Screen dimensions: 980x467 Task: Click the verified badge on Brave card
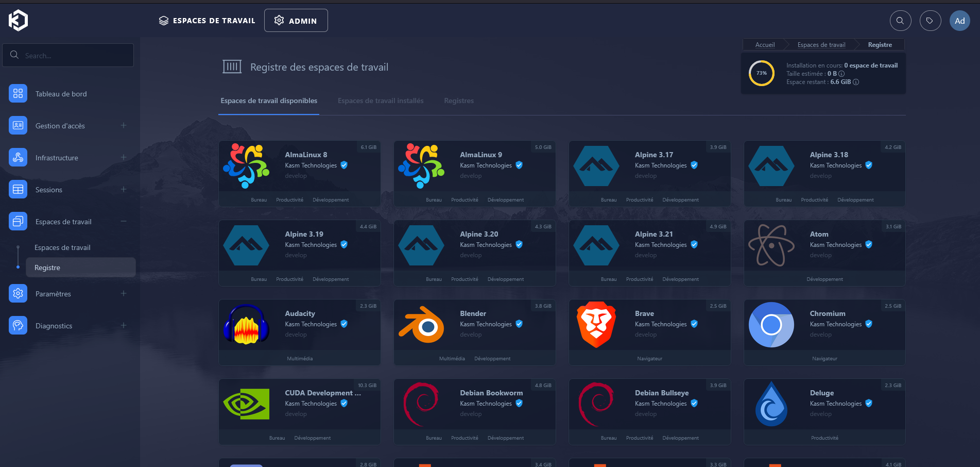coord(694,324)
